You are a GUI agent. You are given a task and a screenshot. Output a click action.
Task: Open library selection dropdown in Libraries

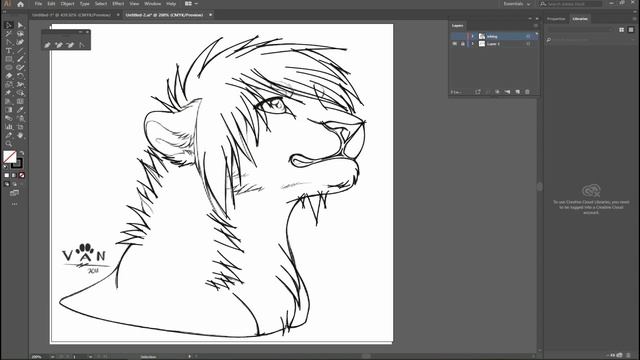click(580, 30)
